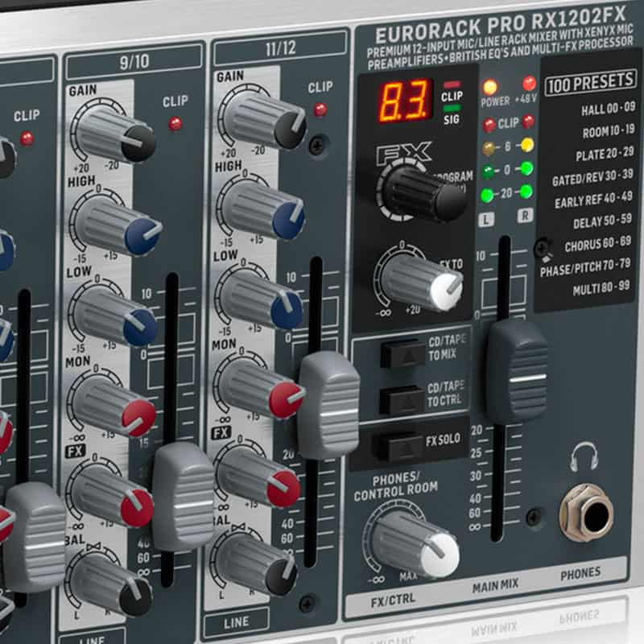Viewport: 644px width, 644px height.
Task: Click the yellow POWER LED
Action: point(490,87)
